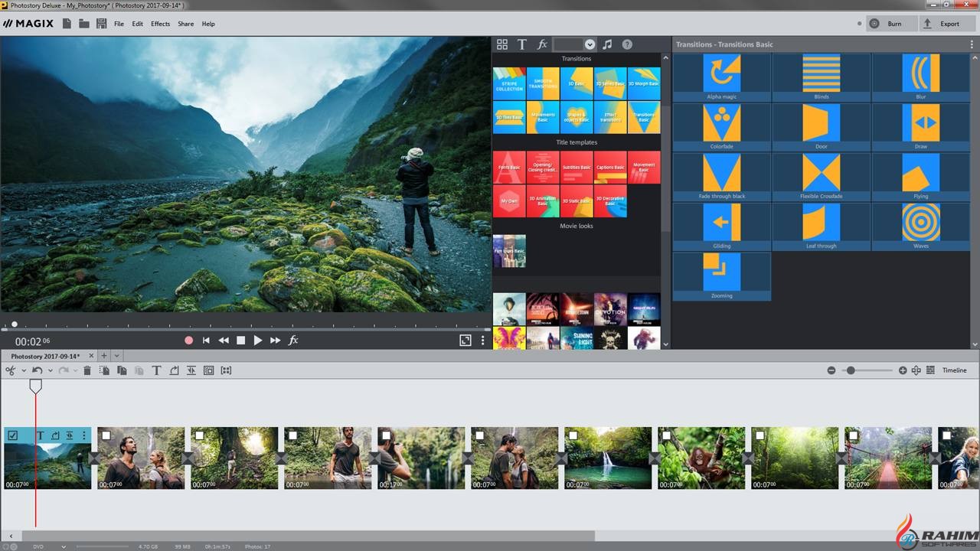Open the title (T) tab in media pool
Screen dimensions: 980x551
click(522, 44)
